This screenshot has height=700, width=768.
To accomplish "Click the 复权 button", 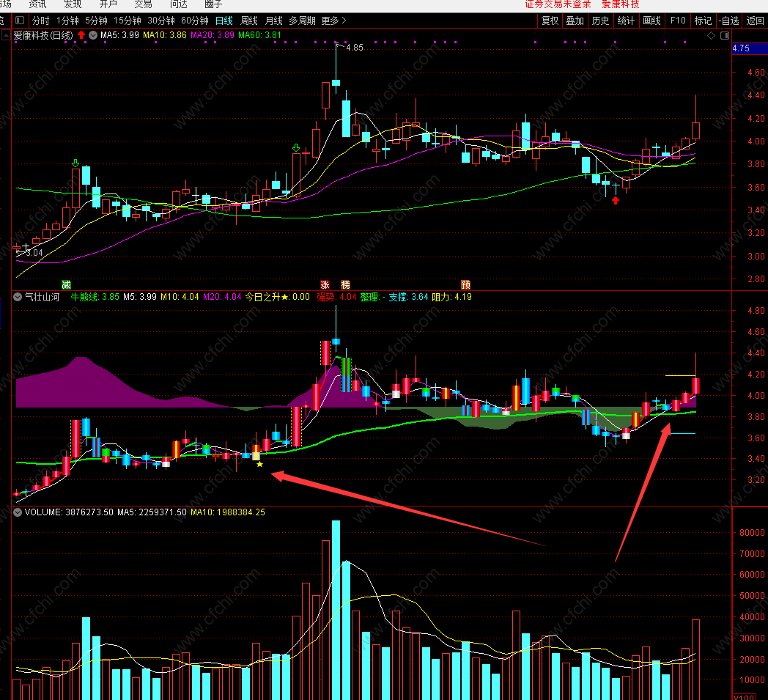I will click(x=550, y=21).
